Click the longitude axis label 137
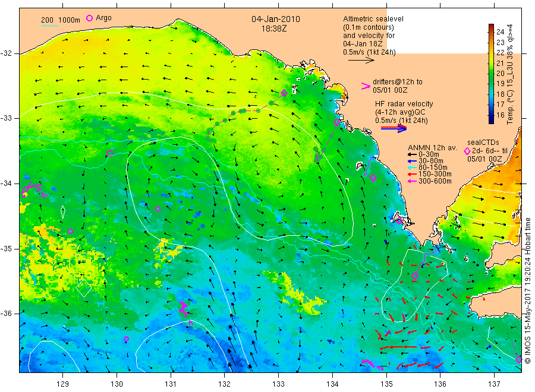 494,384
